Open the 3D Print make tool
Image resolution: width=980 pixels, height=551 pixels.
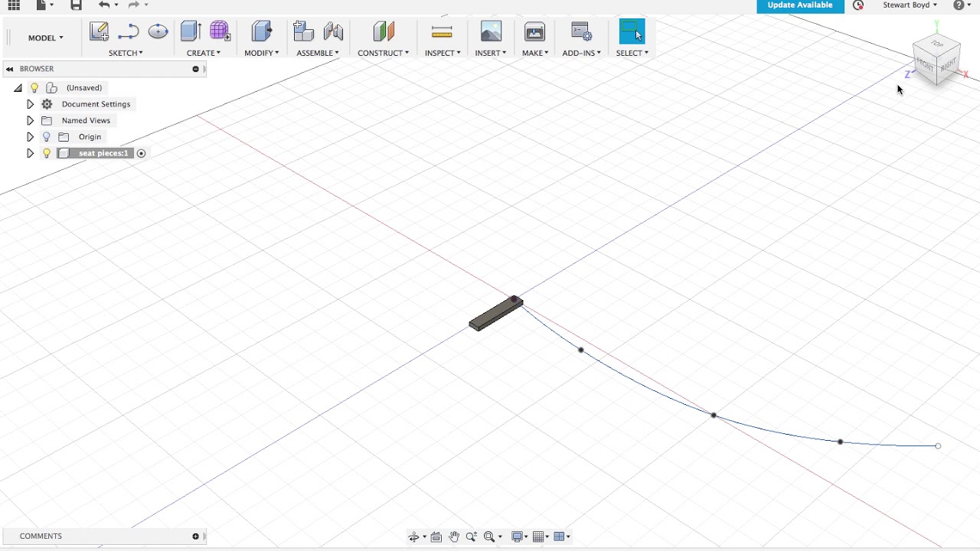point(534,31)
